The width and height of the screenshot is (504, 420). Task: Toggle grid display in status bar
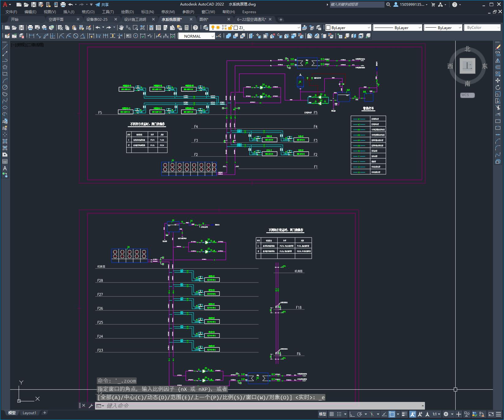click(332, 414)
